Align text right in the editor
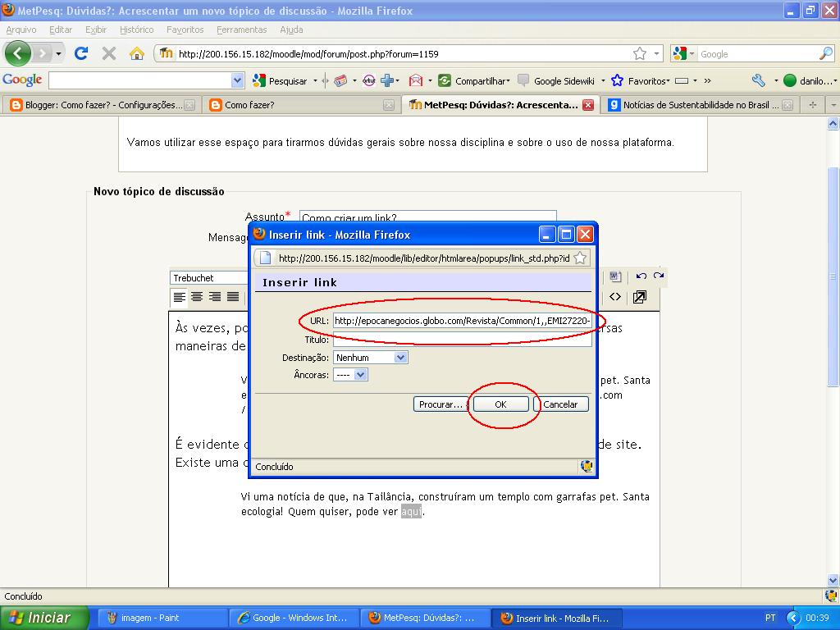The width and height of the screenshot is (840, 630). tap(215, 297)
